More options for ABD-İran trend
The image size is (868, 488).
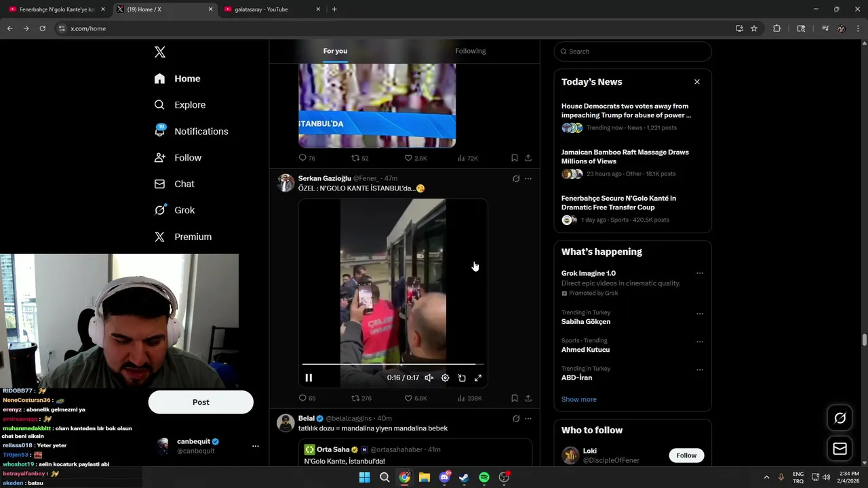[x=700, y=369]
